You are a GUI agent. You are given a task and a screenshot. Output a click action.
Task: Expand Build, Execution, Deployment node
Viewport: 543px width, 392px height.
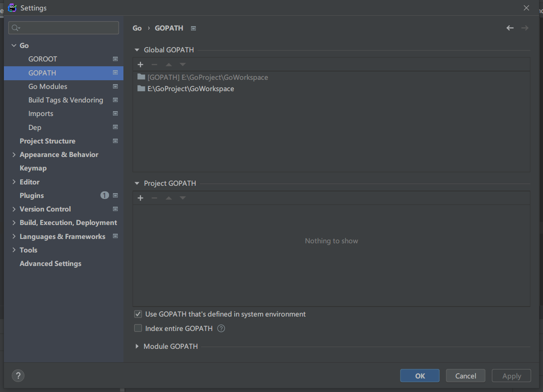click(14, 222)
